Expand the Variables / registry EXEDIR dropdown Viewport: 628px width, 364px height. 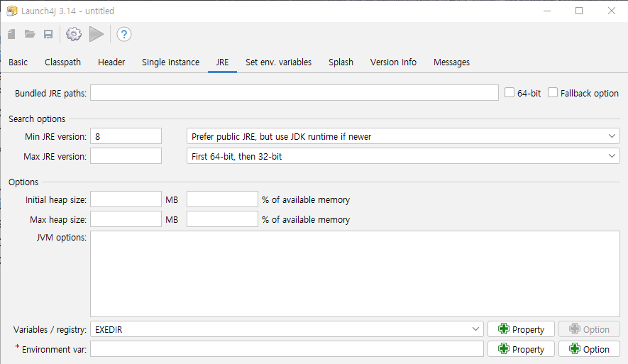pyautogui.click(x=476, y=329)
